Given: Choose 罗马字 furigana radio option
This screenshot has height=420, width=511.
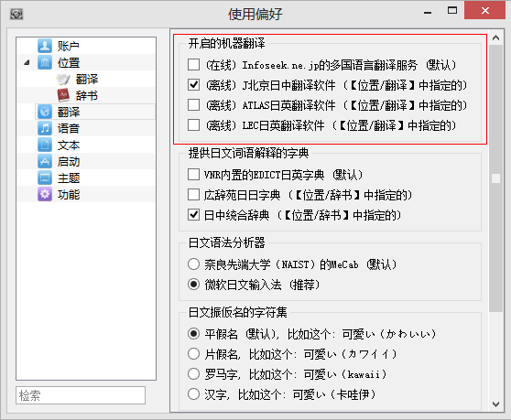Looking at the screenshot, I should point(193,374).
